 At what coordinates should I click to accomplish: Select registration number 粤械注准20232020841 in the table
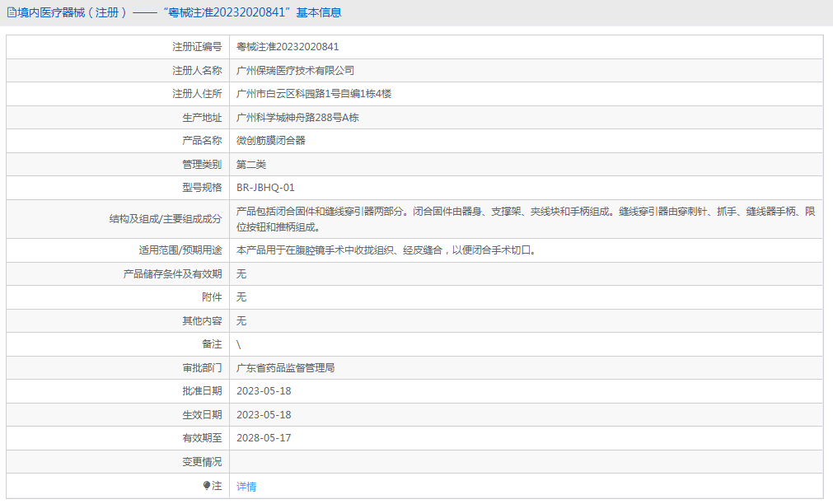(x=288, y=47)
